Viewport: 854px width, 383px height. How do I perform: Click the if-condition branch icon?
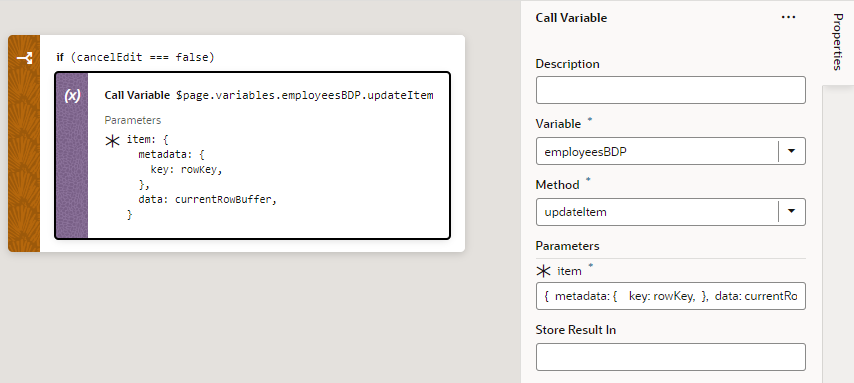click(x=24, y=58)
